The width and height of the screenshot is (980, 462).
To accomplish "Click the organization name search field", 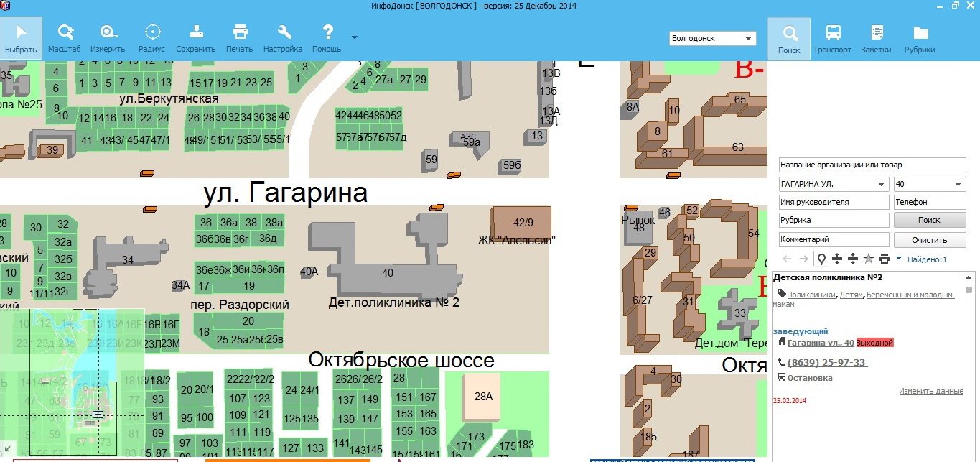I will 872,165.
